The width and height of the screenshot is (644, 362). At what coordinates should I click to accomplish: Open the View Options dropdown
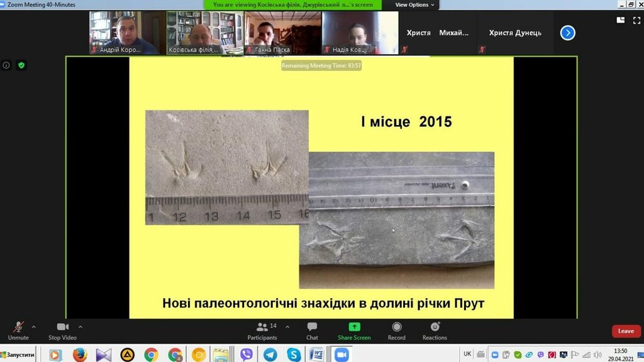(414, 5)
